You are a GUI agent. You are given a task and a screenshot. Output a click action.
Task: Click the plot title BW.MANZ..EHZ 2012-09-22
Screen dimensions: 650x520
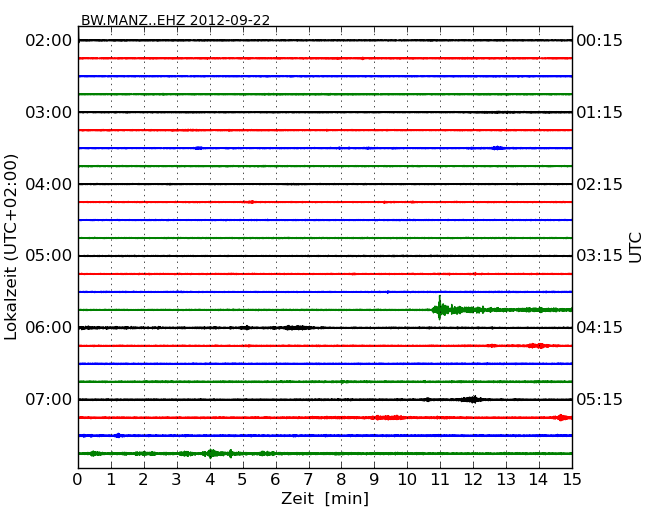tap(175, 20)
